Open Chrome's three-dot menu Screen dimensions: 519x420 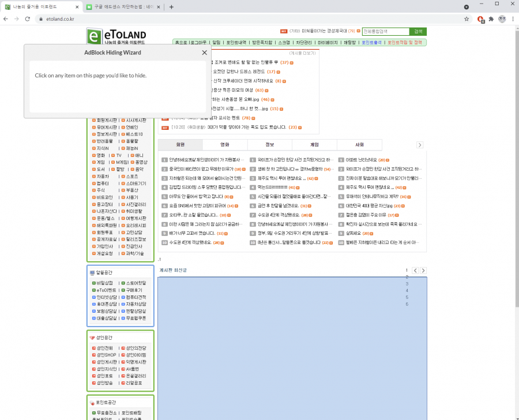pyautogui.click(x=513, y=19)
